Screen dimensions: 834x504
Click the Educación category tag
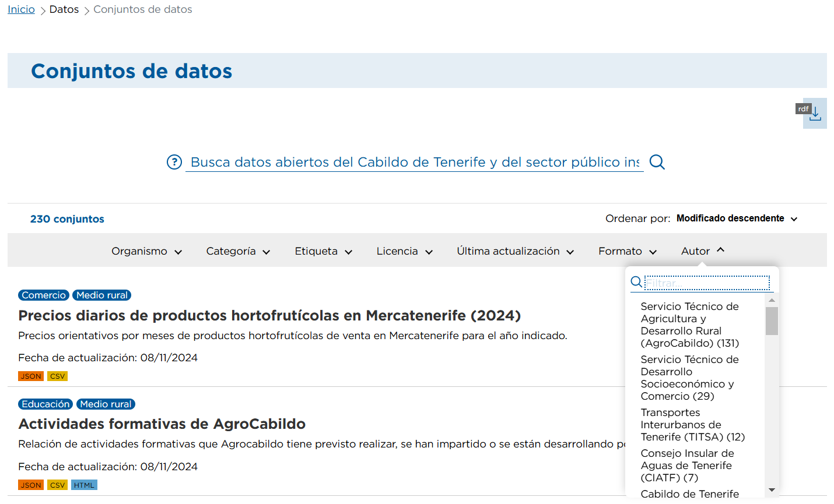(x=45, y=404)
